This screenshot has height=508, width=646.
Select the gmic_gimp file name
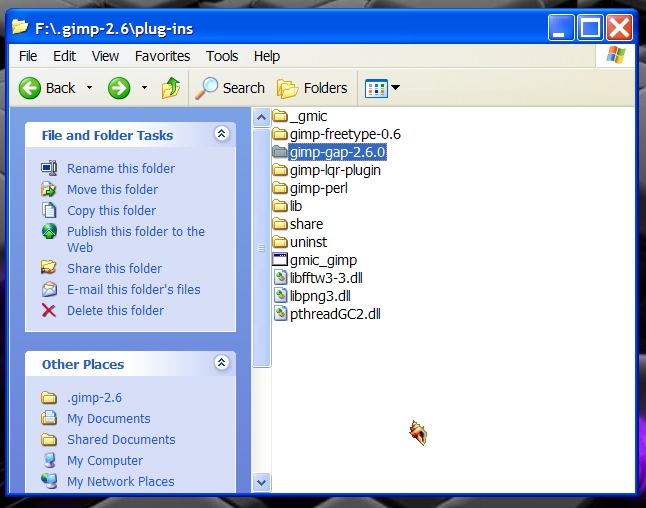click(x=323, y=260)
